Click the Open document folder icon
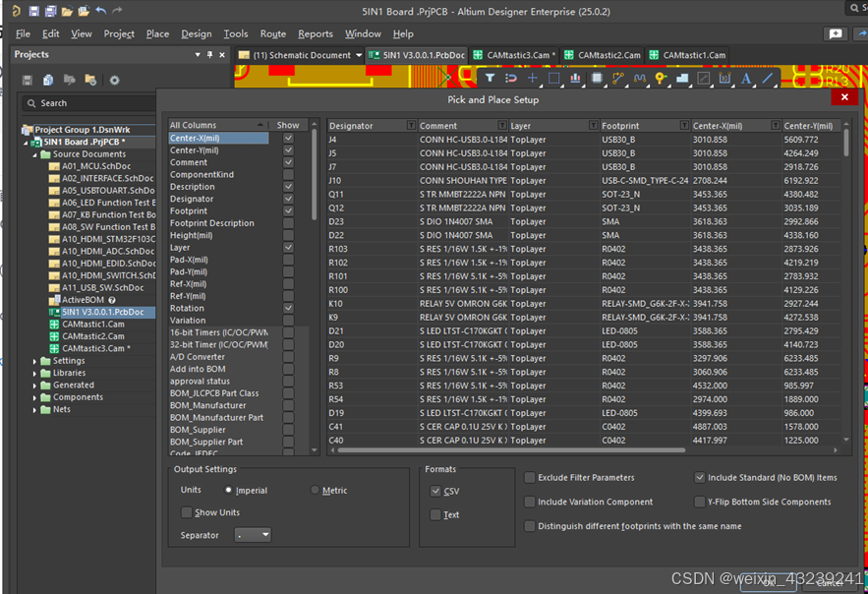This screenshot has width=868, height=594. click(x=67, y=11)
